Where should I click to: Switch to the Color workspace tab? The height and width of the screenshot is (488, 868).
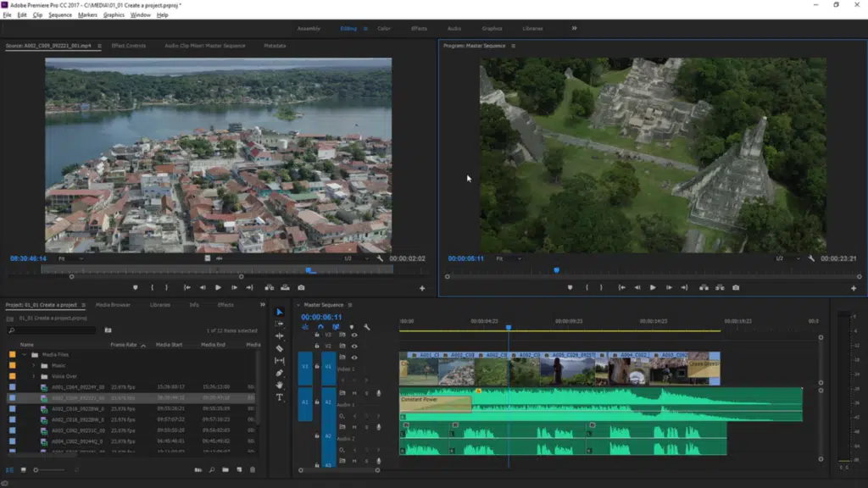tap(383, 28)
